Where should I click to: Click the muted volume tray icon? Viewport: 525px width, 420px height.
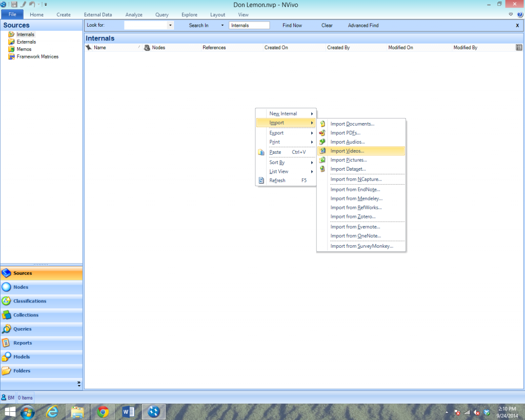[476, 413]
